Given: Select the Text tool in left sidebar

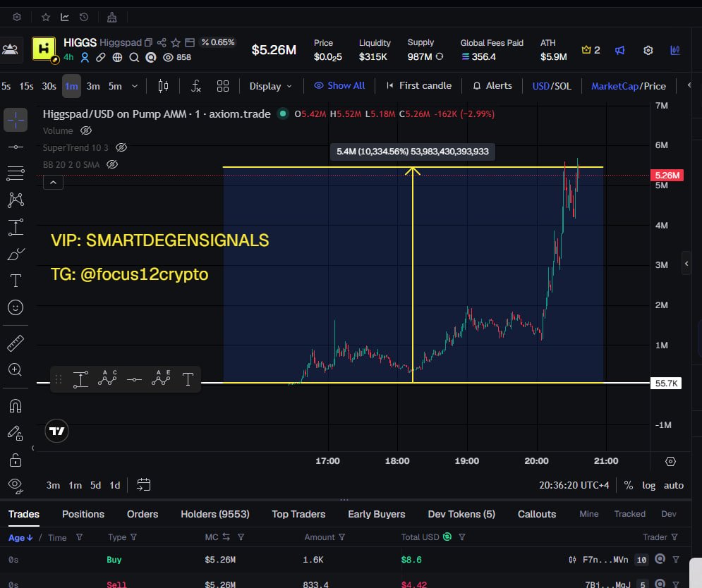Looking at the screenshot, I should point(16,281).
